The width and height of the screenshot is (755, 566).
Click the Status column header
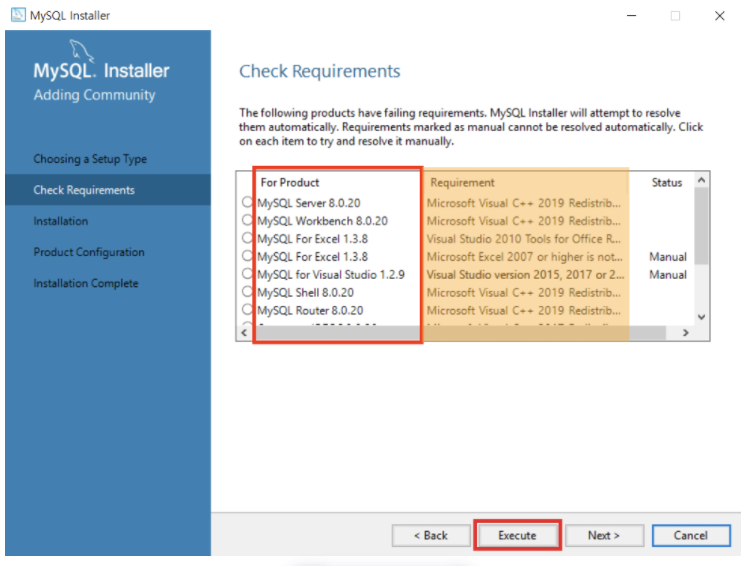point(667,183)
